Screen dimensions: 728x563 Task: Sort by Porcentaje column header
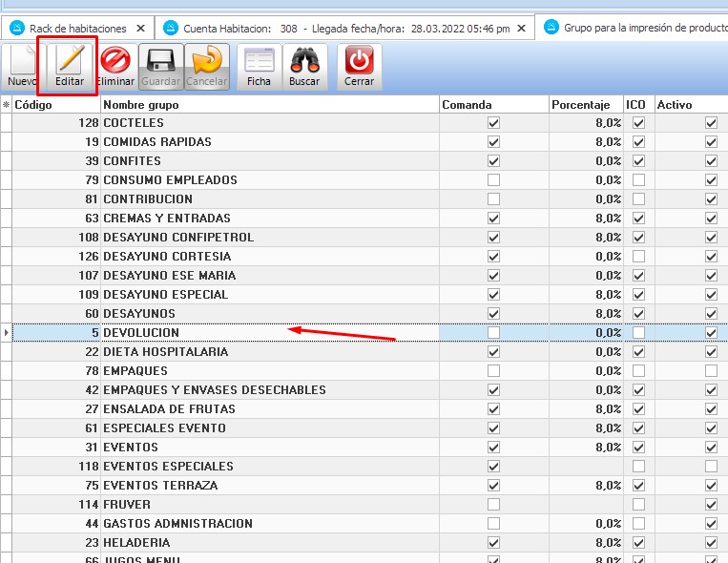tap(585, 105)
